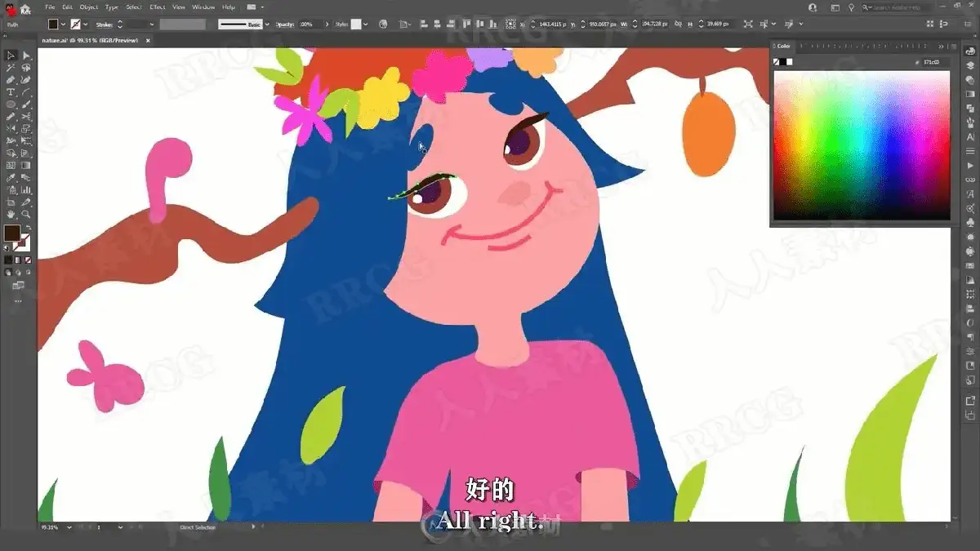The image size is (980, 551).
Task: Open the graphic Style dropdown
Action: pyautogui.click(x=365, y=24)
